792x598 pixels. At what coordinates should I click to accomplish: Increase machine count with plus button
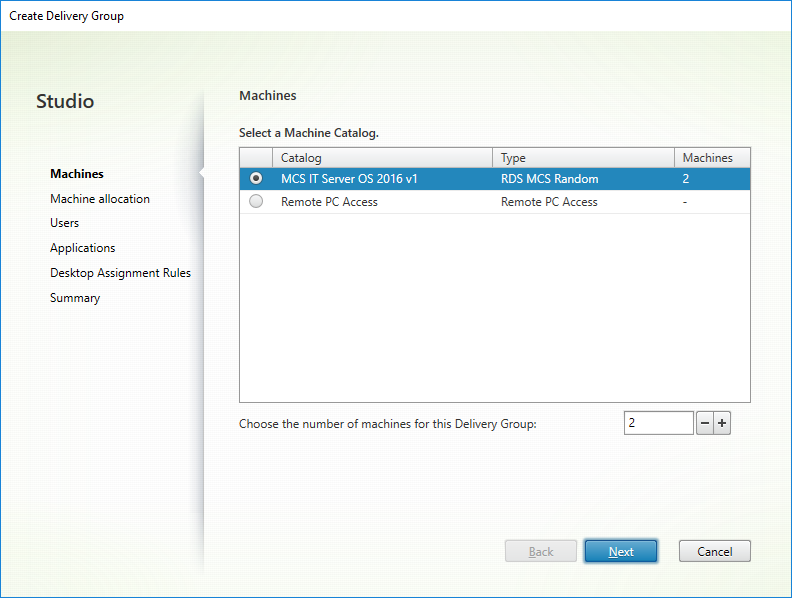pos(722,423)
